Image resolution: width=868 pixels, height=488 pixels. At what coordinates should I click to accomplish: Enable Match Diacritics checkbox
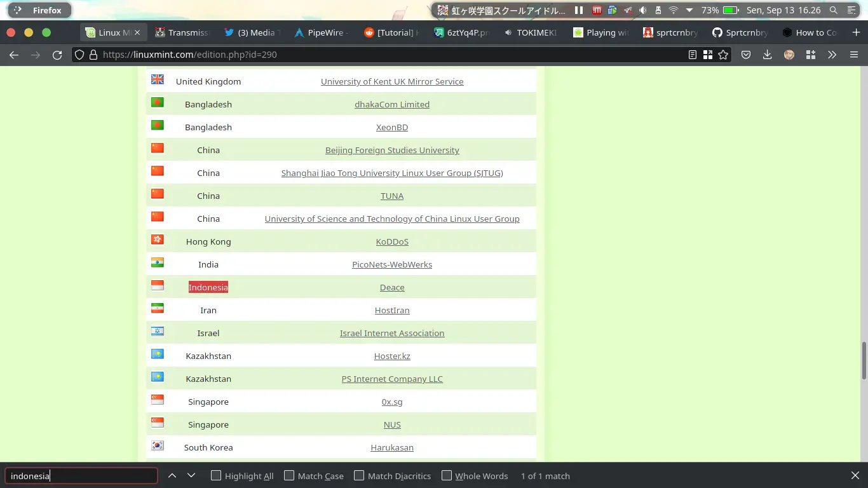[359, 475]
